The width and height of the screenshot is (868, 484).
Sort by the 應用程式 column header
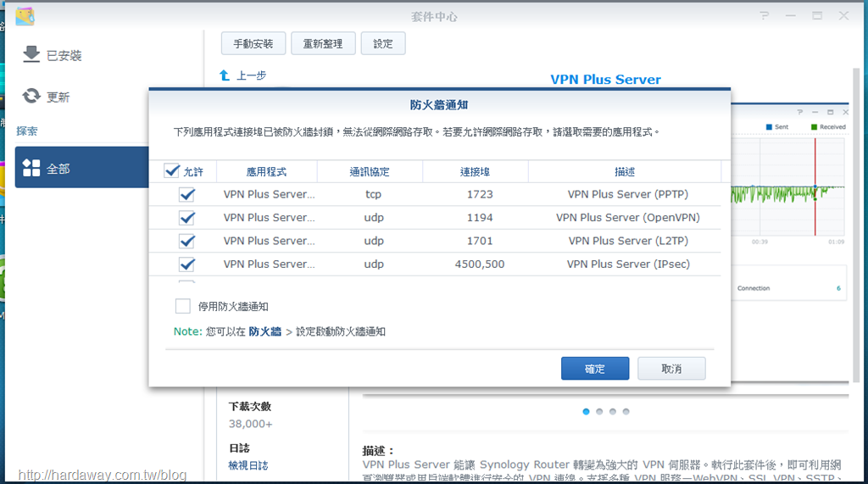click(x=266, y=172)
